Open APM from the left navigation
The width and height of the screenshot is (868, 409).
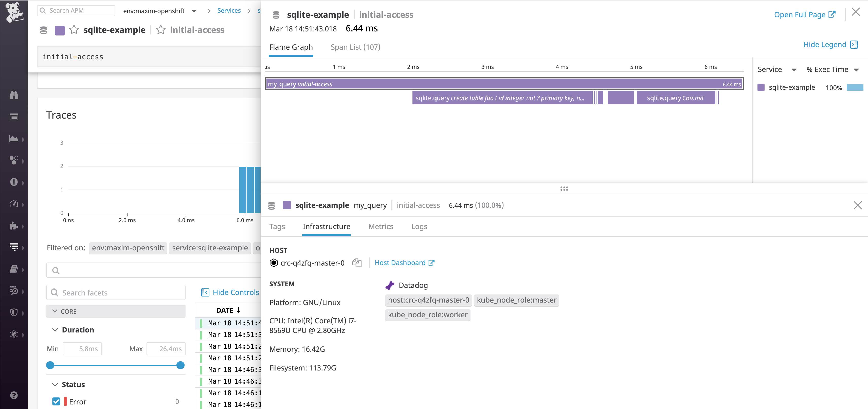pos(14,204)
